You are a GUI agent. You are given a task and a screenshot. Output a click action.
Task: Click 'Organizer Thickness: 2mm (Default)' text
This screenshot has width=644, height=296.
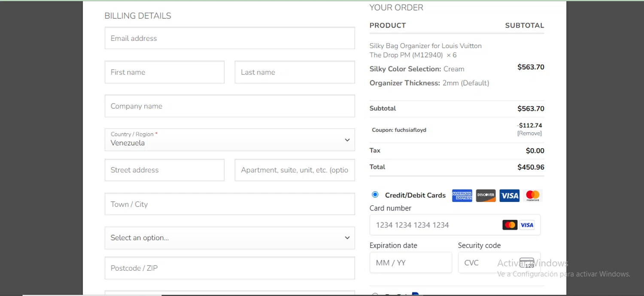click(429, 83)
